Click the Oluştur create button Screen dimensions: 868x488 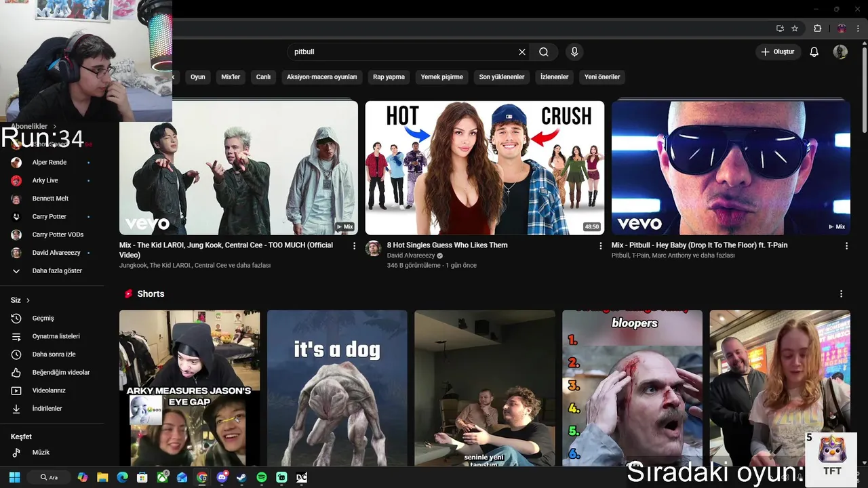coord(778,52)
